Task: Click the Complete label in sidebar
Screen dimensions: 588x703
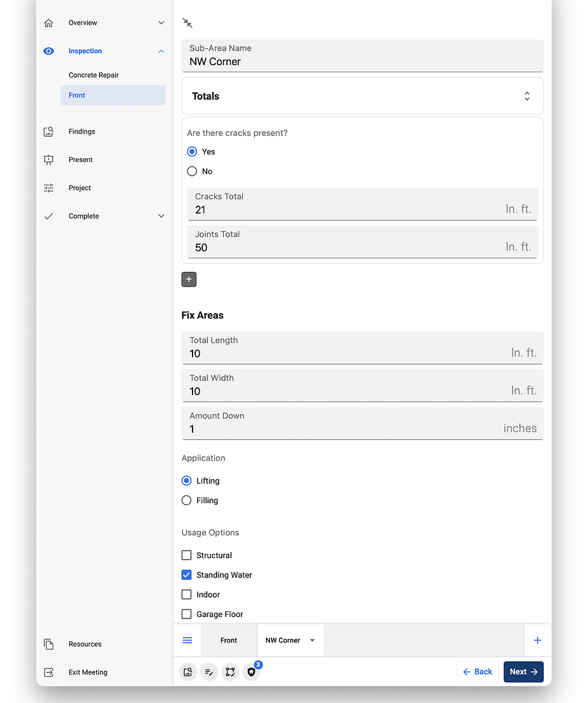Action: pyautogui.click(x=84, y=216)
